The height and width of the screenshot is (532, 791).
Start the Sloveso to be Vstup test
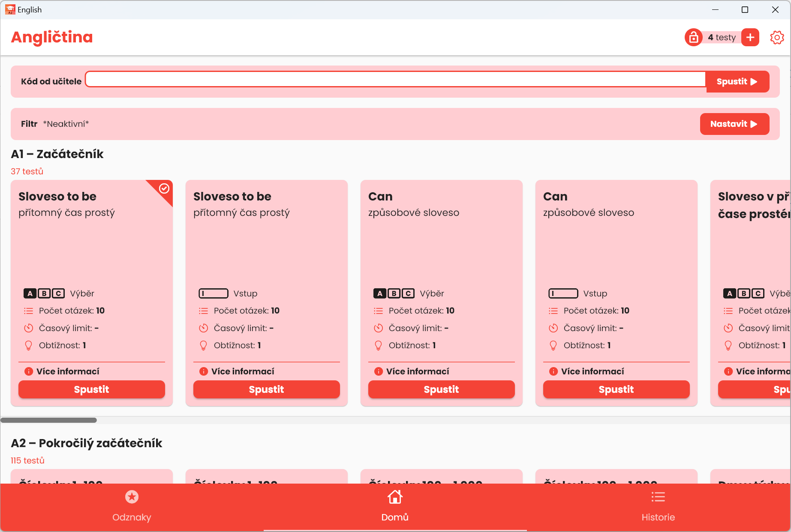(x=267, y=389)
